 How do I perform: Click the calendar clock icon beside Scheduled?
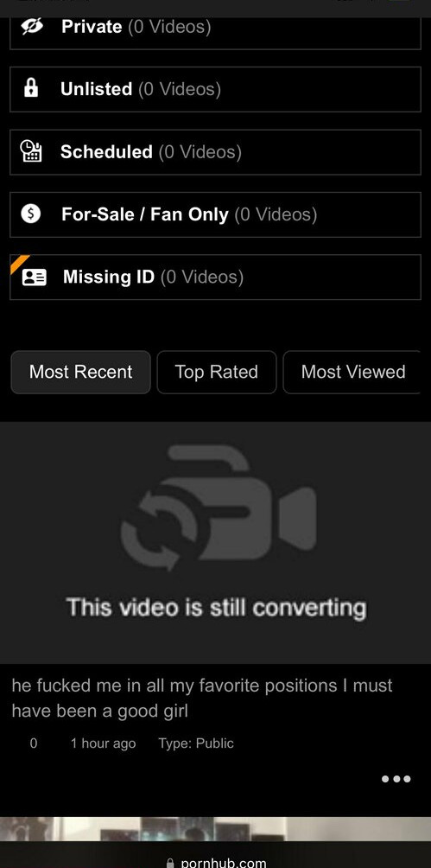pos(31,151)
